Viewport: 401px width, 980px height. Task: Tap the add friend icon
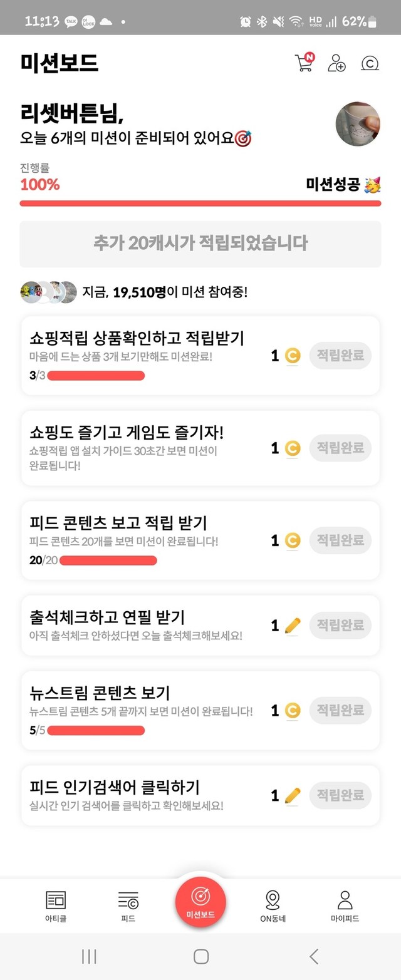(336, 63)
